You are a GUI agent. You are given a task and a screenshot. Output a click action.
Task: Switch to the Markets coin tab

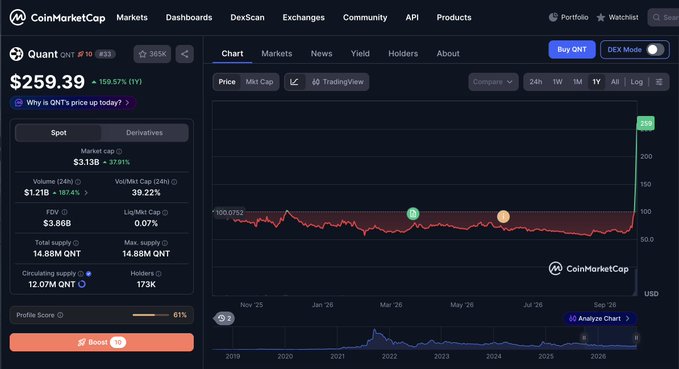coord(277,54)
